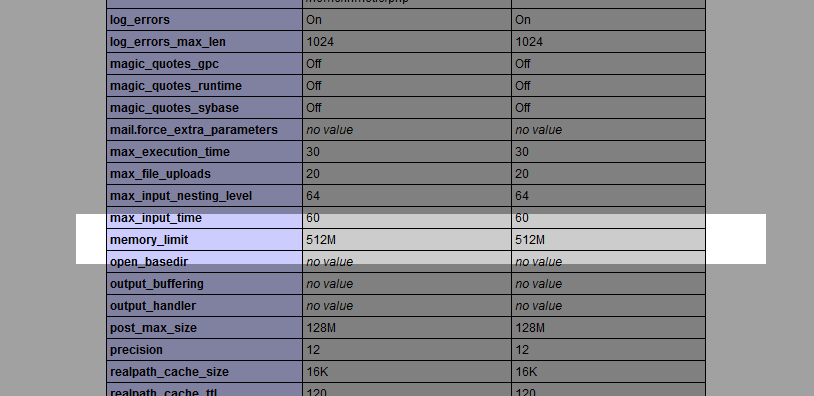Select the output_buffering directive name

[157, 284]
